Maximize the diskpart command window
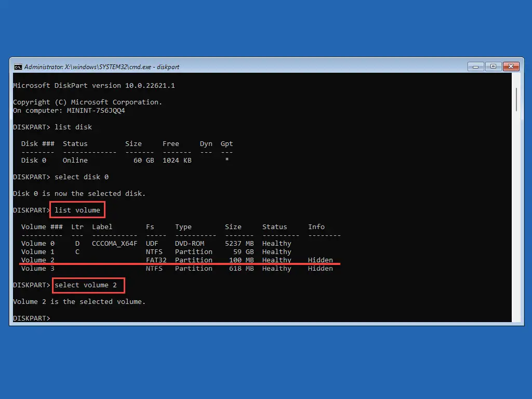The height and width of the screenshot is (399, 532). point(493,66)
